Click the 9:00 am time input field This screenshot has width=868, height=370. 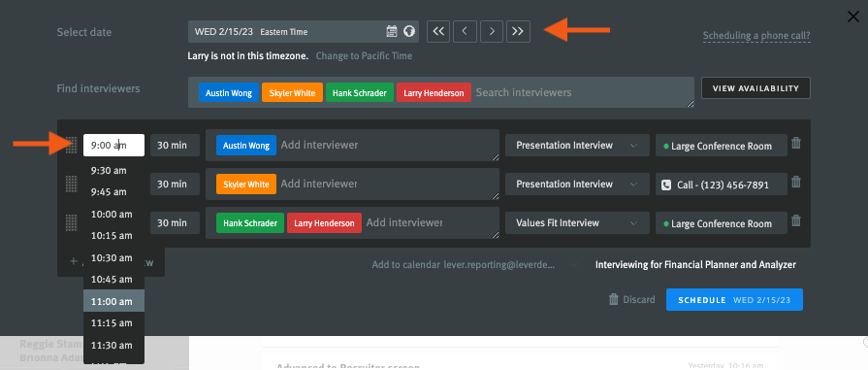tap(114, 146)
